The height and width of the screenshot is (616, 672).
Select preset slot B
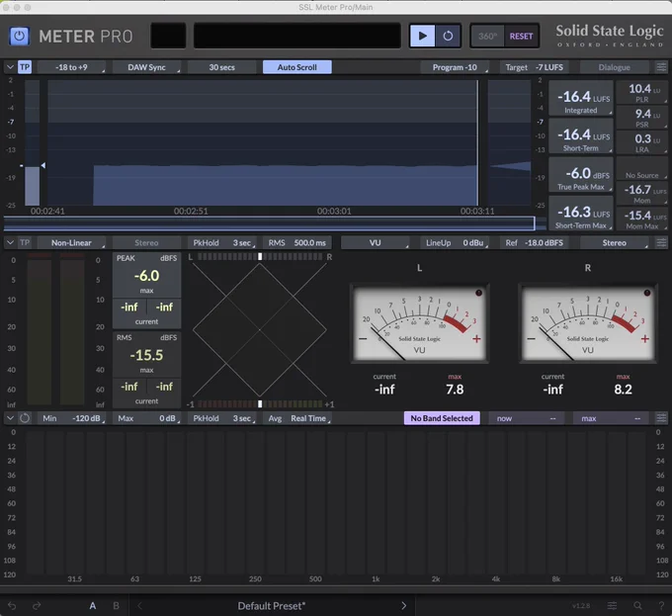[x=117, y=606]
